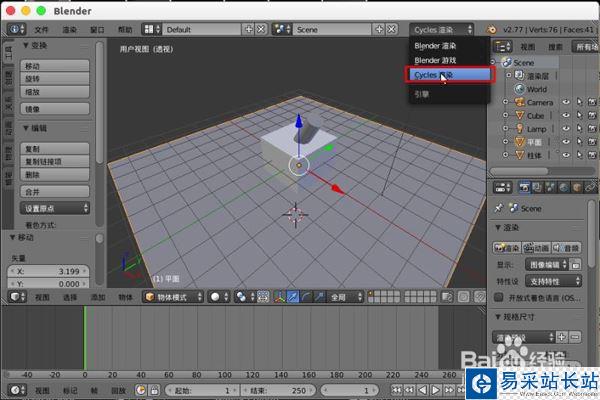Toggle visibility eye of Camera

point(566,102)
